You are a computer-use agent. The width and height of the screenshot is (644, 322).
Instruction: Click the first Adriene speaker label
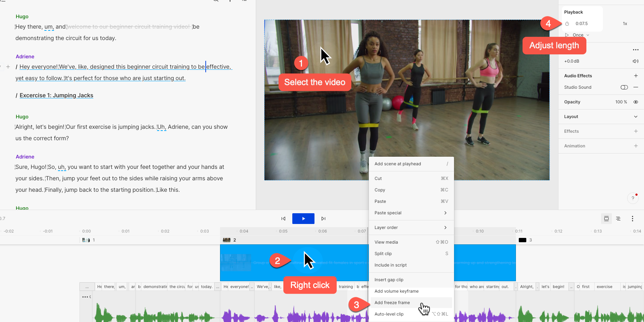coord(25,57)
